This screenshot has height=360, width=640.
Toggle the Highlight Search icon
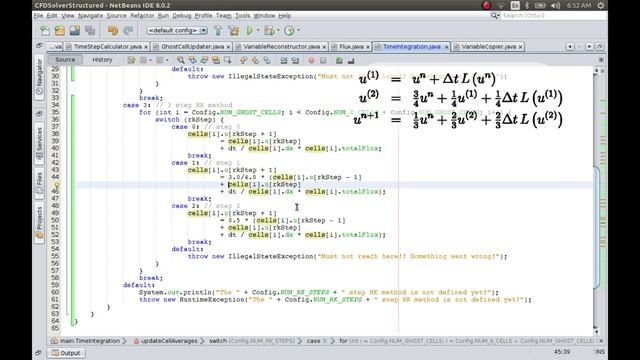(x=216, y=60)
